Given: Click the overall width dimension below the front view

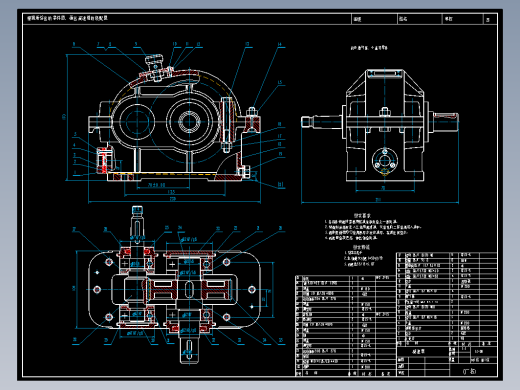Looking at the screenshot, I should pos(173,199).
